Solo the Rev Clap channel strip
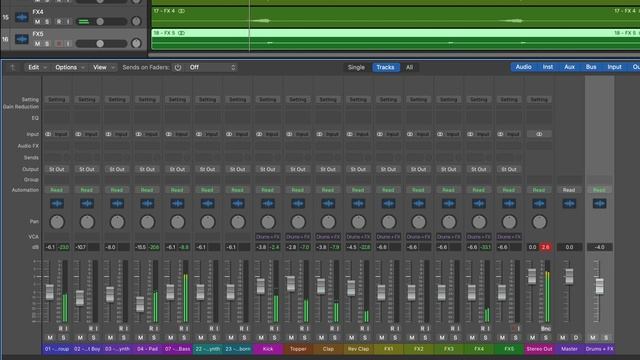 coord(365,338)
